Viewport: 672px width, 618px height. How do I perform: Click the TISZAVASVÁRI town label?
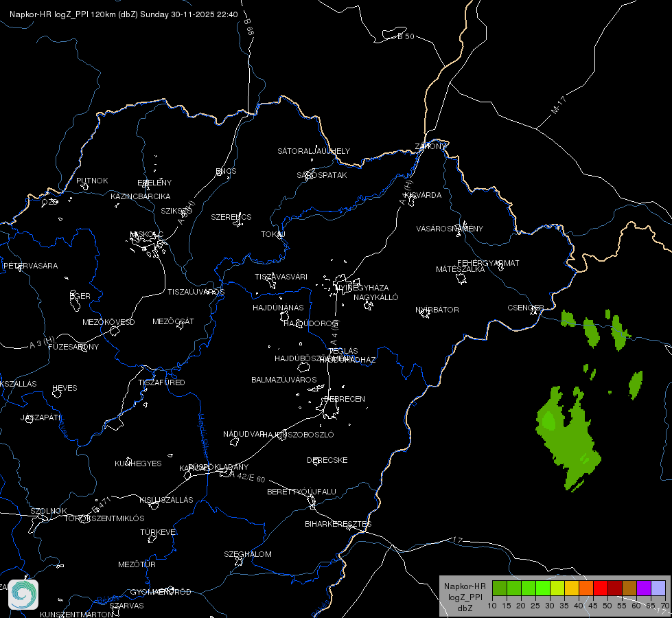pos(281,277)
